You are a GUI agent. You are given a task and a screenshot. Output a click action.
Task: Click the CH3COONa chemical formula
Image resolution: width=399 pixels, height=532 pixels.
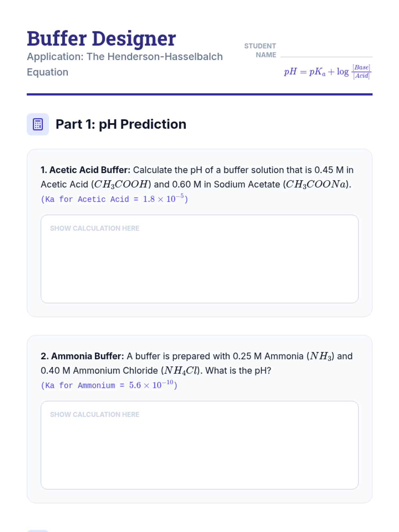316,184
